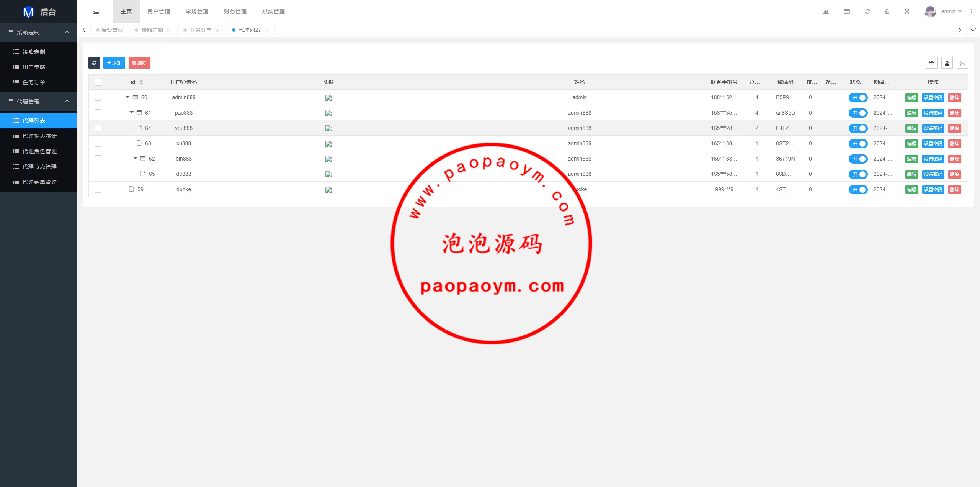The image size is (980, 487).
Task: Close the 策略定制 tab
Action: coord(169,30)
